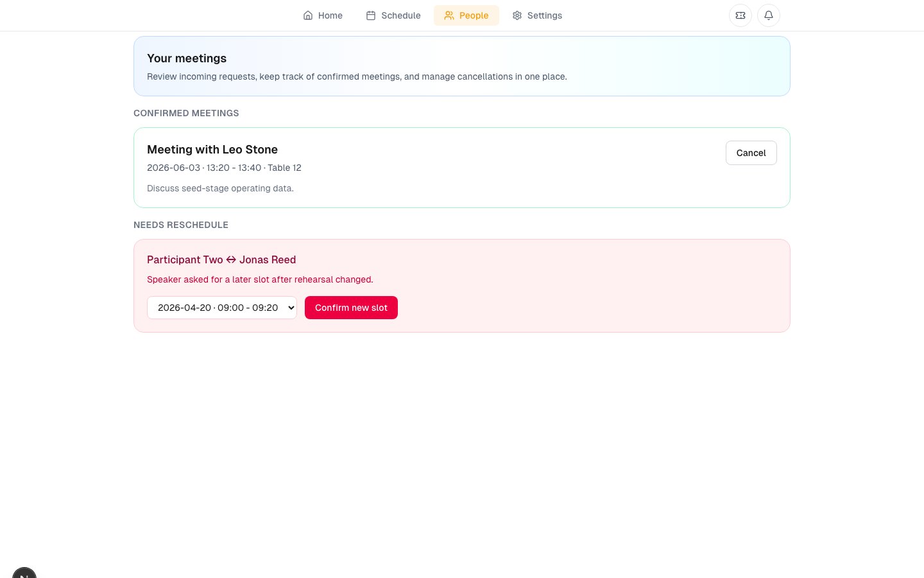Screen dimensions: 924x578
Task: Click the Next.js dev indicator icon
Action: (x=24, y=574)
